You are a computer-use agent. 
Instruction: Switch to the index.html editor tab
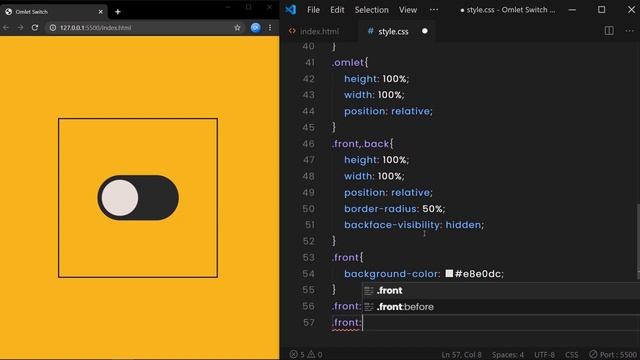click(x=314, y=31)
